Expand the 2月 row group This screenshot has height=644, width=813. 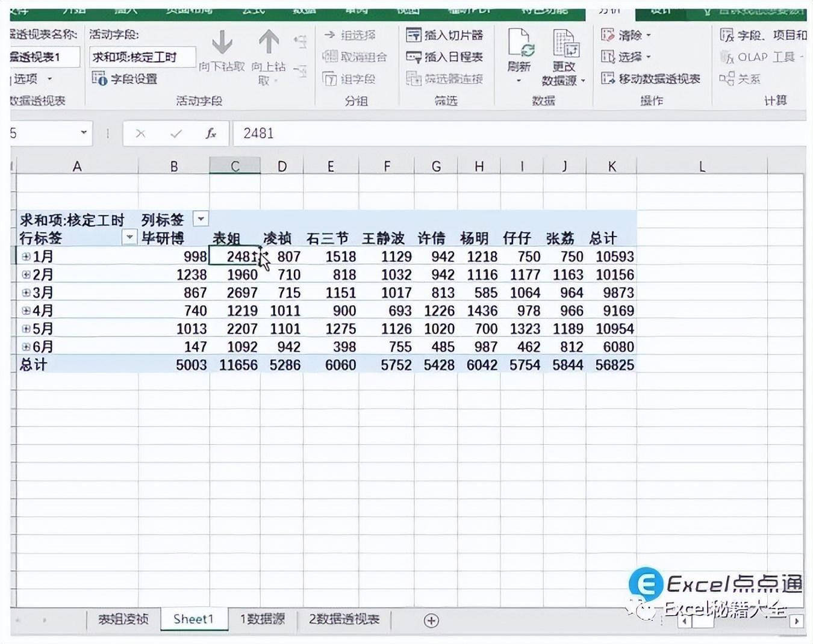[26, 274]
